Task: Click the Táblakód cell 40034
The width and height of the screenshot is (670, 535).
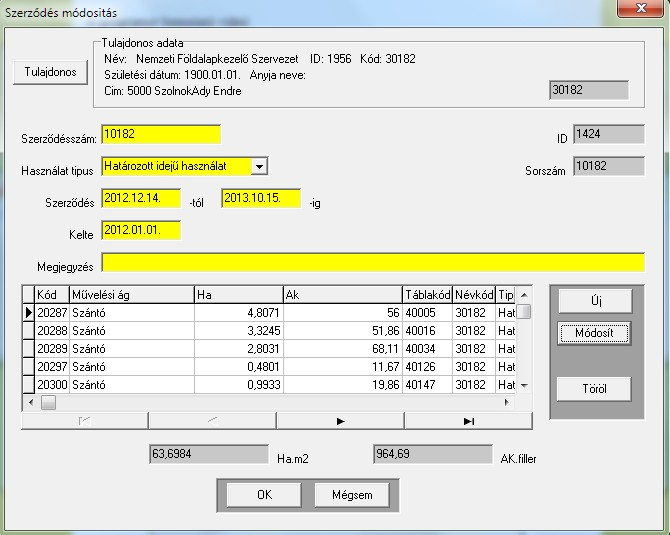Action: click(x=427, y=349)
